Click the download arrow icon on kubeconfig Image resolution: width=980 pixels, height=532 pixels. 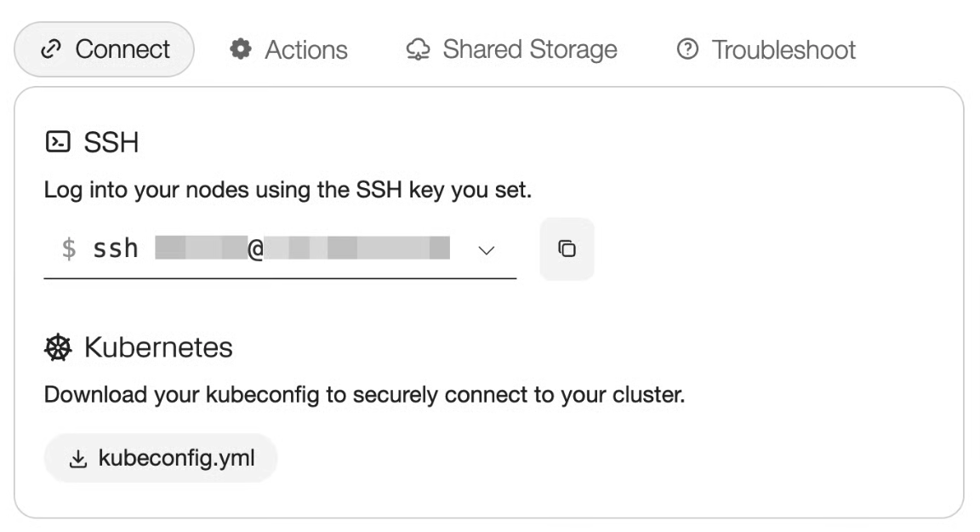77,460
